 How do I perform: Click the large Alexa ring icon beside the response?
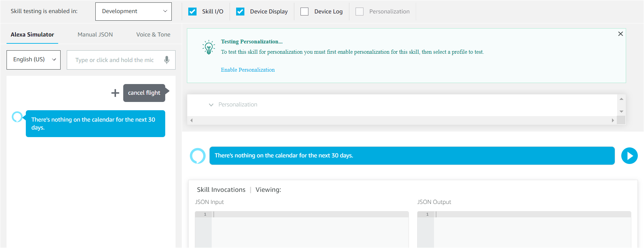click(198, 156)
